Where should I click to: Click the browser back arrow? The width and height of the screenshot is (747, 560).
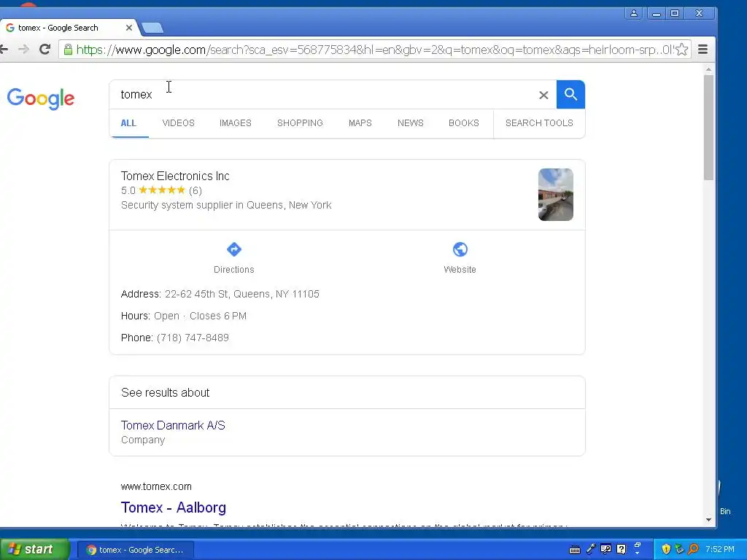[4, 49]
